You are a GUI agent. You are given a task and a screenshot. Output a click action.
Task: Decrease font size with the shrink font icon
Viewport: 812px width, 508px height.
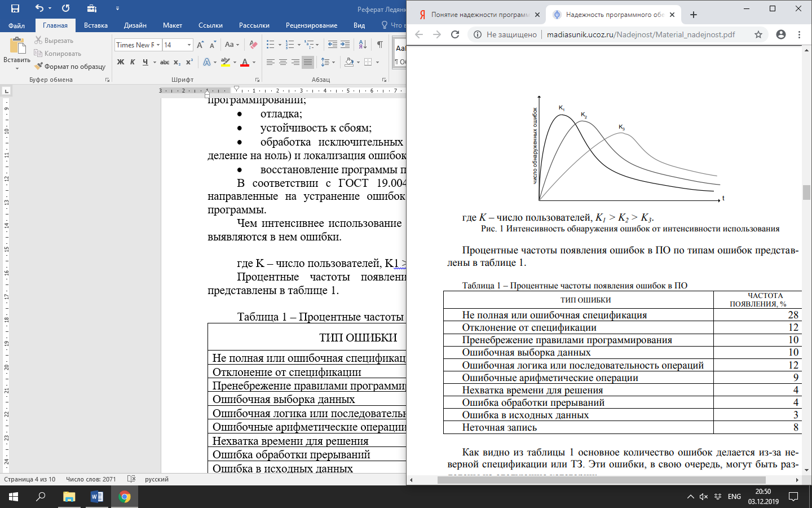(213, 45)
